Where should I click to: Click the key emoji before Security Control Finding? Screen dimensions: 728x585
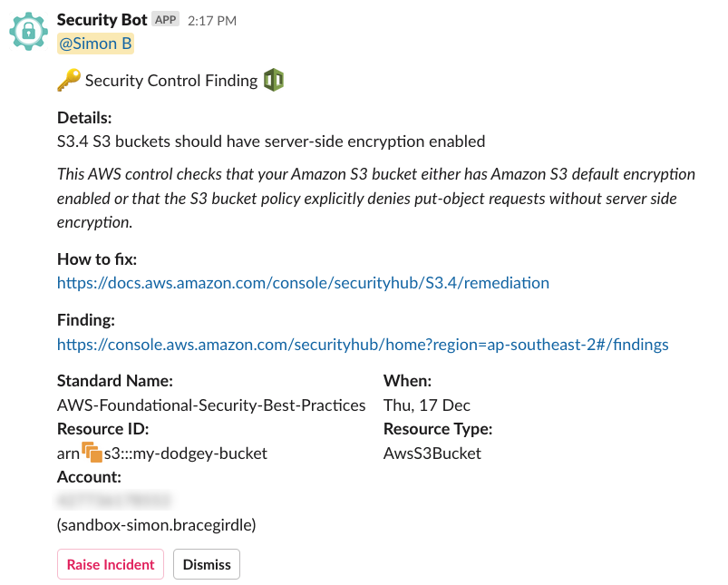point(69,80)
